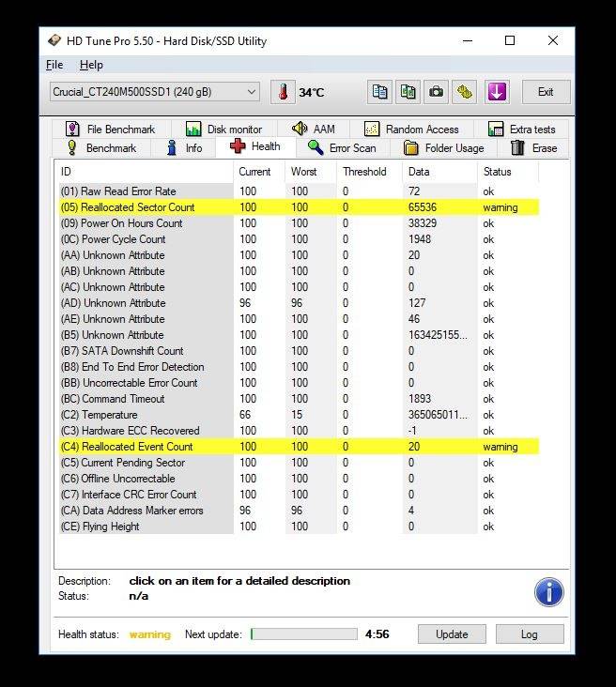Maximize the HD Tune Pro window

coord(510,40)
